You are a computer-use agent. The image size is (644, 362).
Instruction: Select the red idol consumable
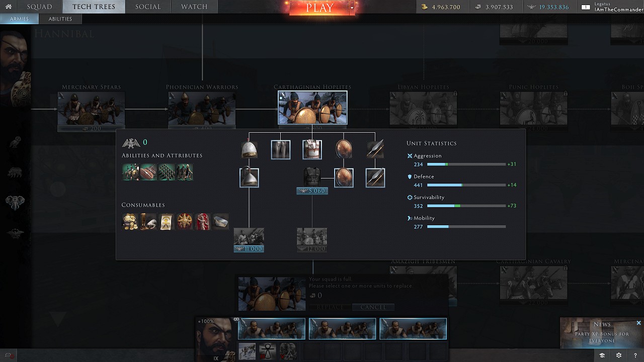pyautogui.click(x=203, y=221)
